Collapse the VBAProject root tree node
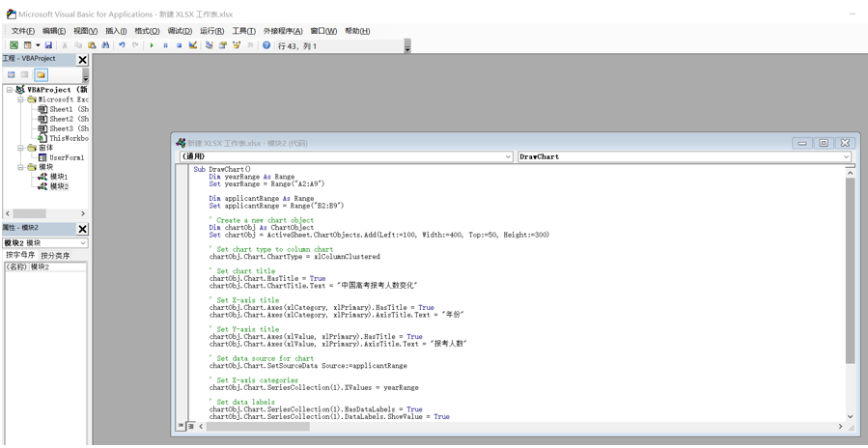Viewport: 868px width, 448px height. click(x=10, y=89)
